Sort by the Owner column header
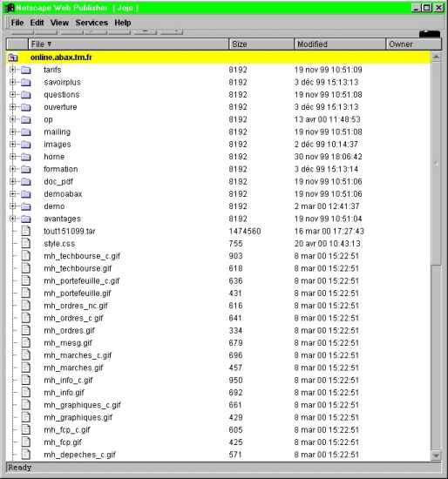448x479 pixels. click(x=414, y=44)
